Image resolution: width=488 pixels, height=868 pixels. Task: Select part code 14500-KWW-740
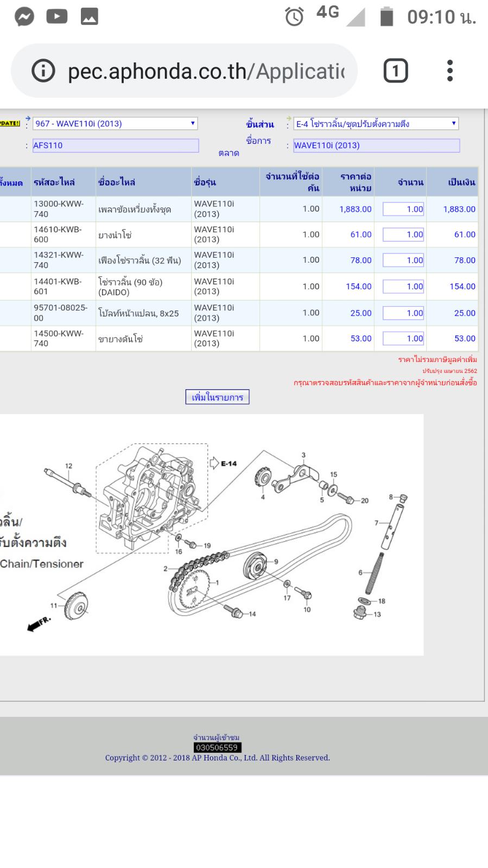[59, 338]
